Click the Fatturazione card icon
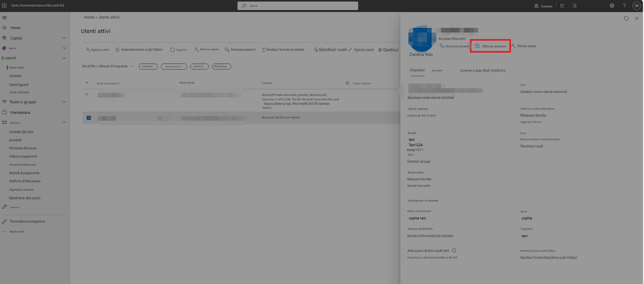 point(4,122)
